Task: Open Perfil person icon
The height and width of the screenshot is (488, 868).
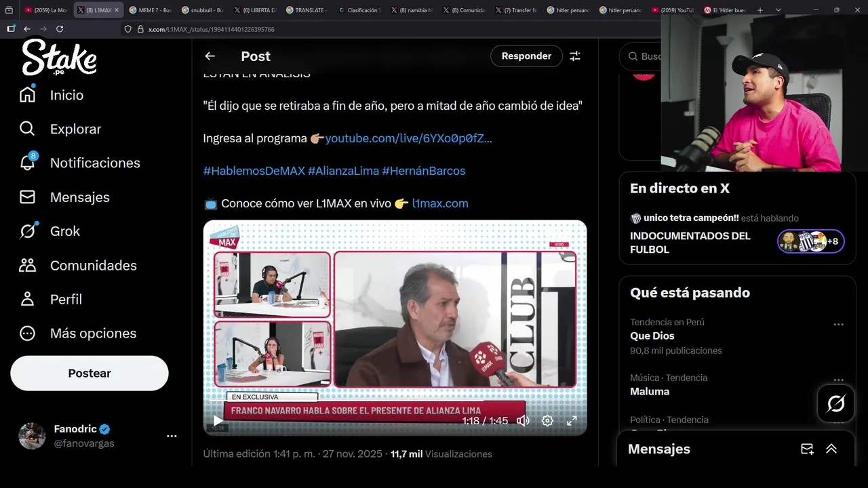Action: pyautogui.click(x=27, y=299)
